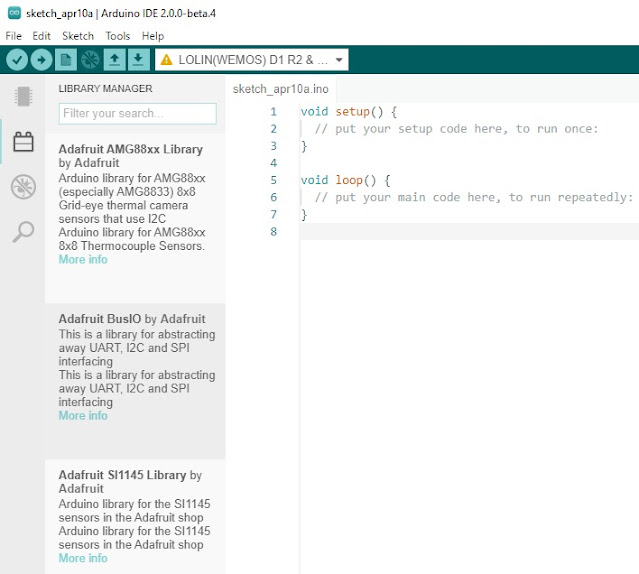
Task: Open the LOLIN(WEMOS) D1 R2 board selector
Action: click(251, 60)
